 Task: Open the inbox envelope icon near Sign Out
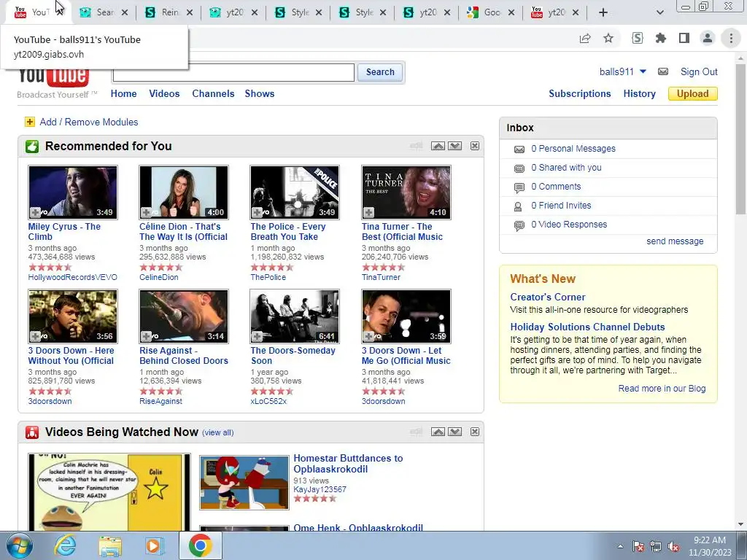pyautogui.click(x=663, y=72)
